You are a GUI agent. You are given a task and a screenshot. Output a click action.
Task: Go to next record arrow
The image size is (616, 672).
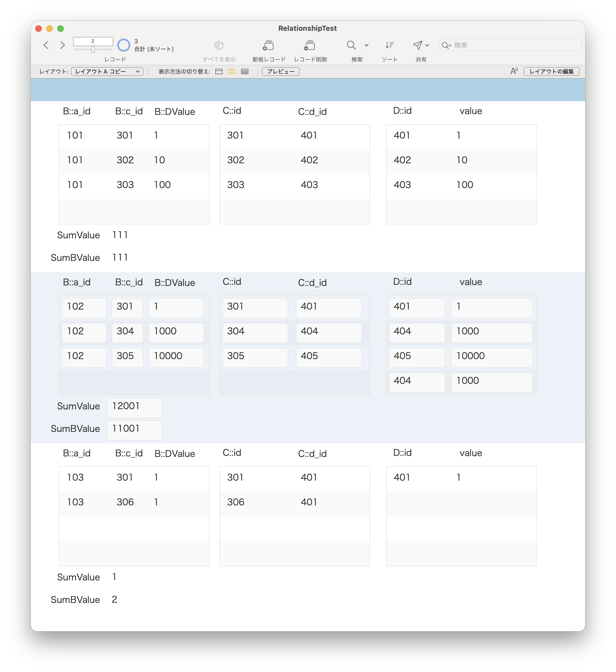click(62, 45)
